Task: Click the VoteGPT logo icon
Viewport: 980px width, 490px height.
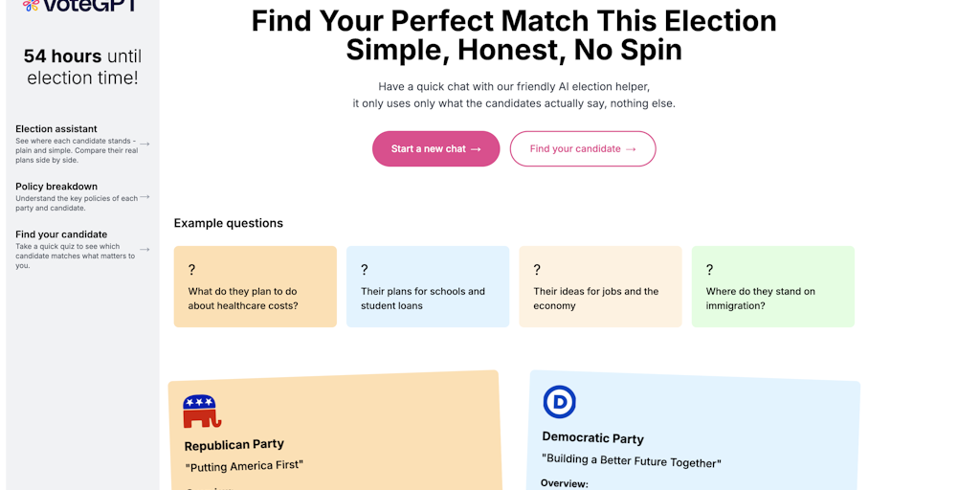Action: click(31, 5)
